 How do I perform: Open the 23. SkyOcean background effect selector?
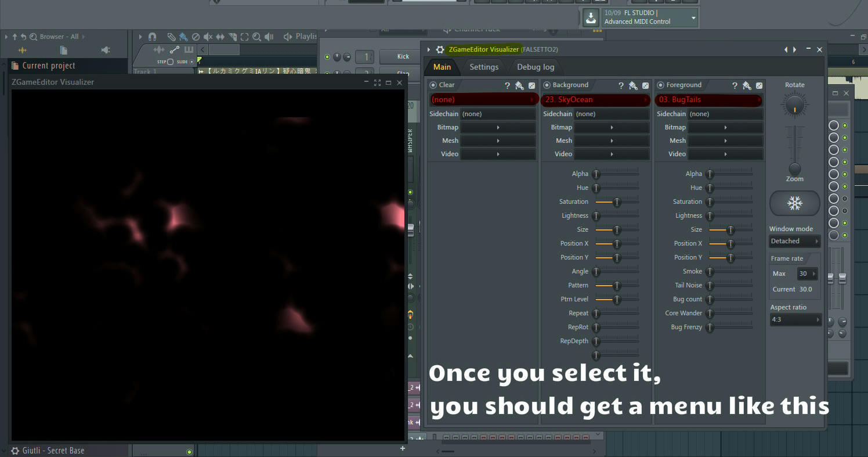(595, 100)
